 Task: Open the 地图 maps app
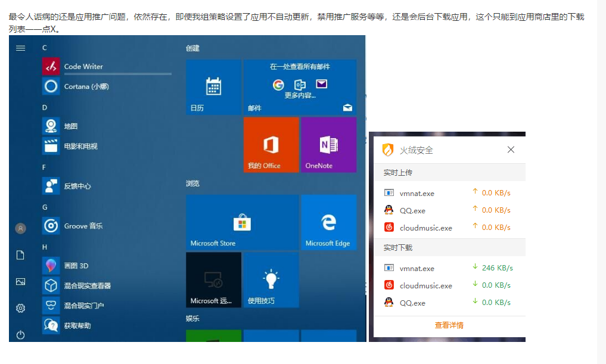70,126
